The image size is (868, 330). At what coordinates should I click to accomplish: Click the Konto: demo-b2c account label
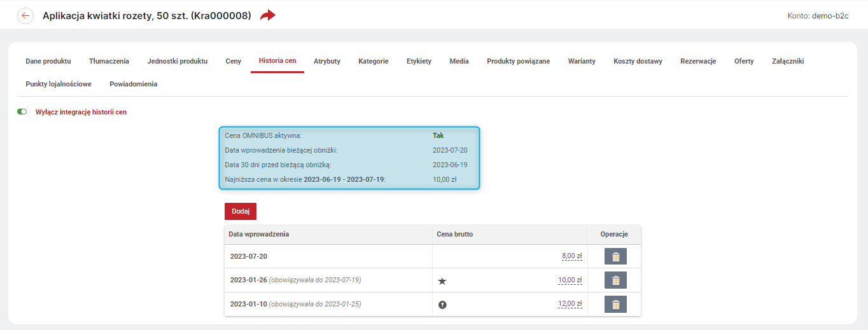(x=818, y=15)
